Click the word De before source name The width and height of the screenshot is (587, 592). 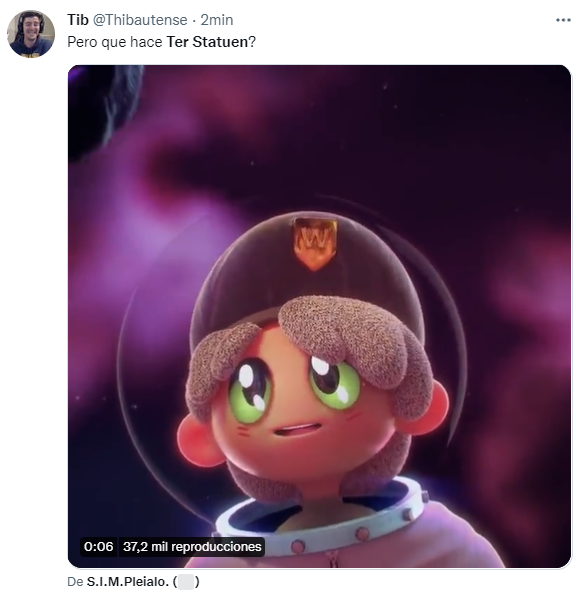(75, 582)
